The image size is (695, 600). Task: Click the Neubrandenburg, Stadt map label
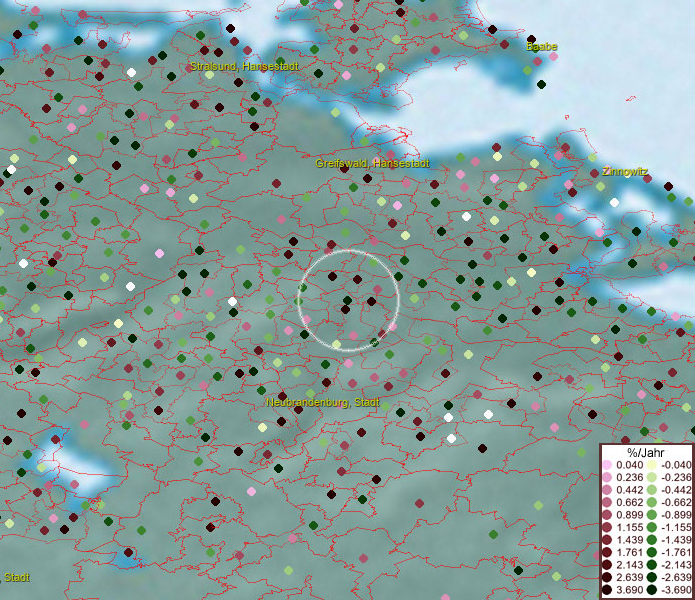click(x=323, y=402)
